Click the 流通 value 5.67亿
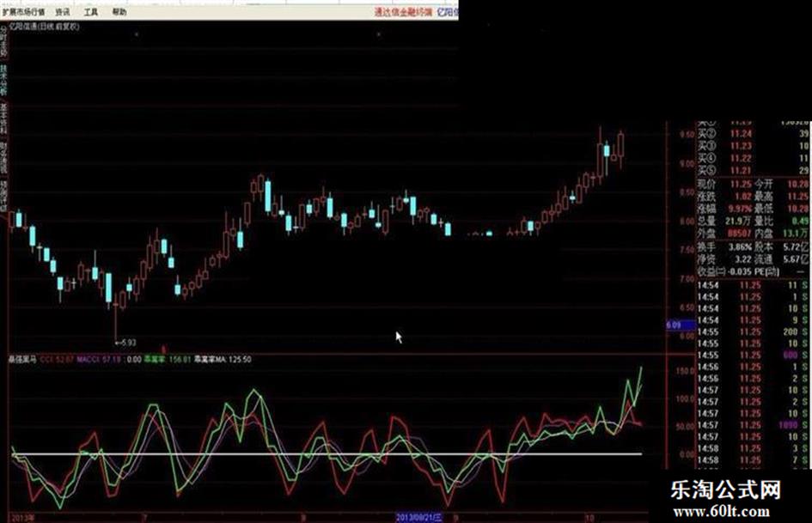This screenshot has width=812, height=523. click(x=796, y=259)
